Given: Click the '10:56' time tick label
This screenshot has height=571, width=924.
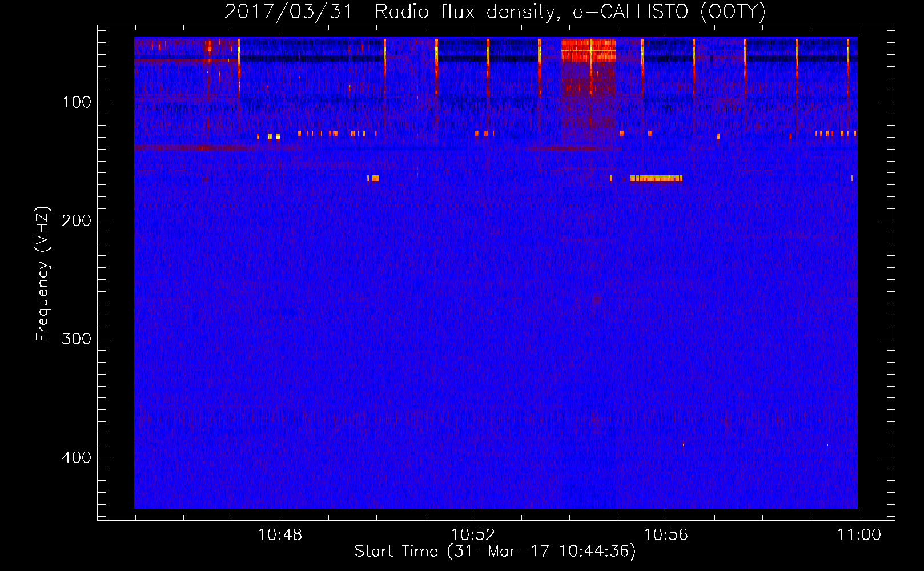Looking at the screenshot, I should 666,535.
